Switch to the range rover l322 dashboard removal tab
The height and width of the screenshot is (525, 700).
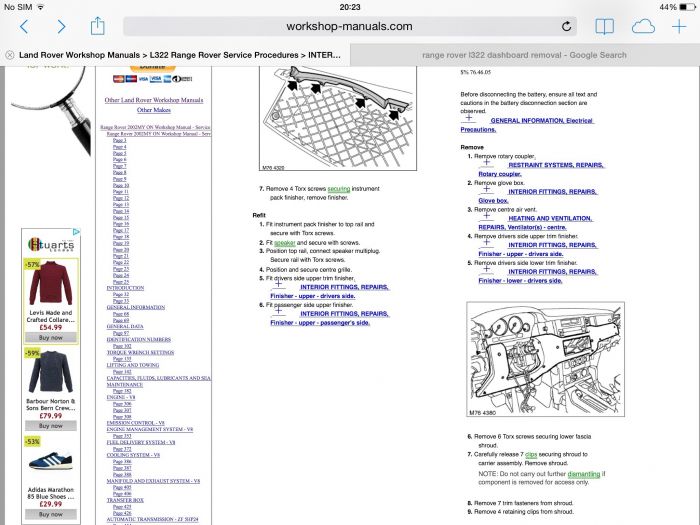(x=524, y=55)
